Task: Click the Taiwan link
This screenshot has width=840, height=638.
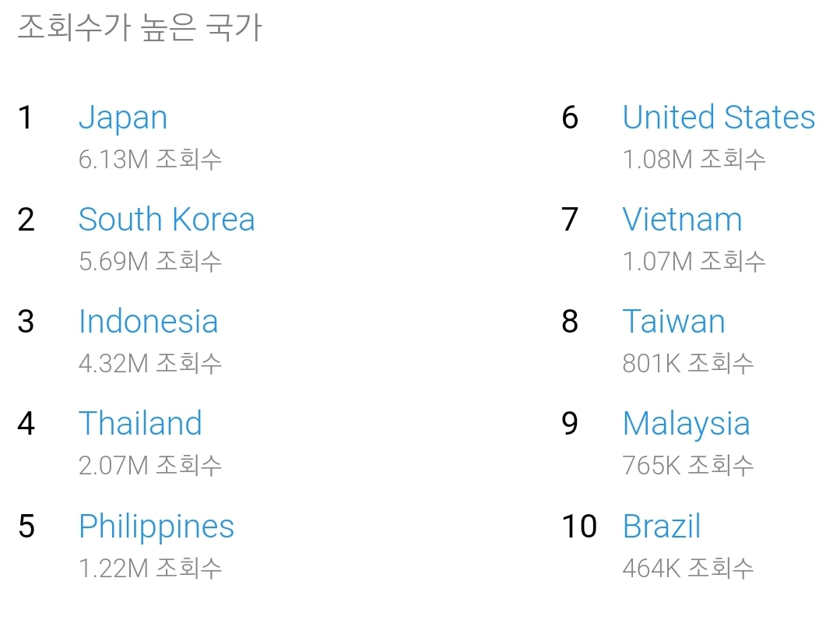Action: point(673,322)
